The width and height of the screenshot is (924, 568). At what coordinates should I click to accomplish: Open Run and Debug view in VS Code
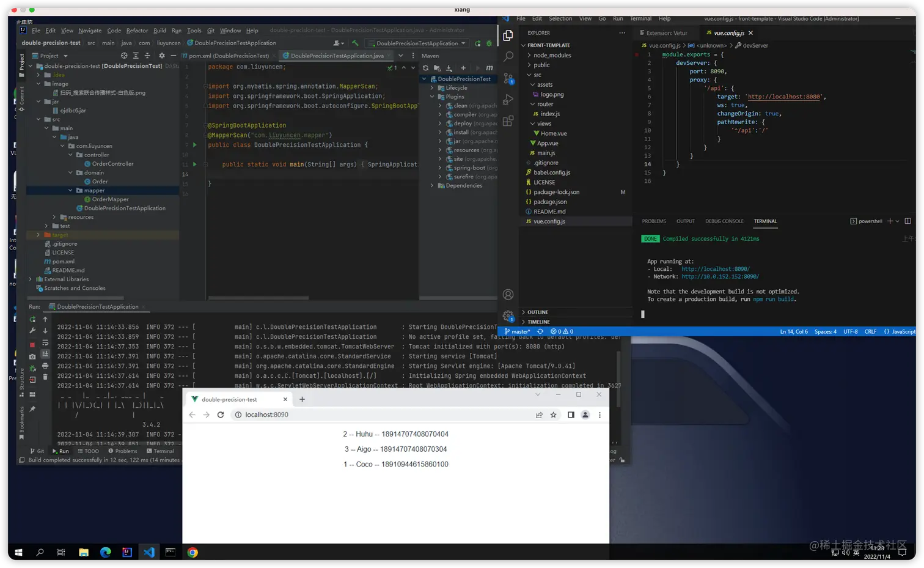coord(508,99)
